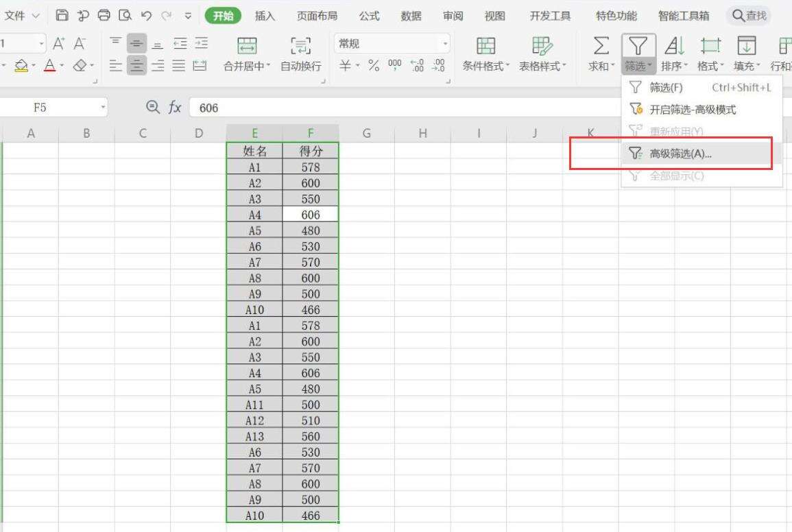Align text left horizontally
Viewport: 792px width, 532px height.
coord(116,66)
